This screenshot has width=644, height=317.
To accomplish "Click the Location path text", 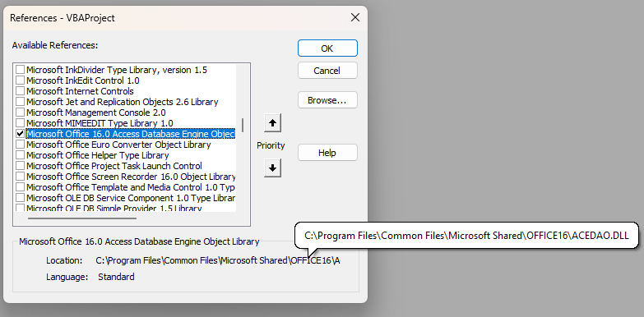I will 218,260.
